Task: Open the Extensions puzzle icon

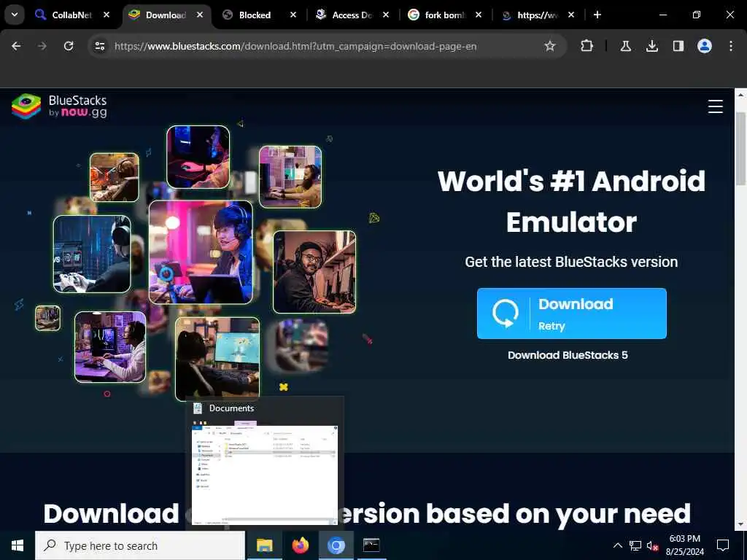Action: (587, 46)
